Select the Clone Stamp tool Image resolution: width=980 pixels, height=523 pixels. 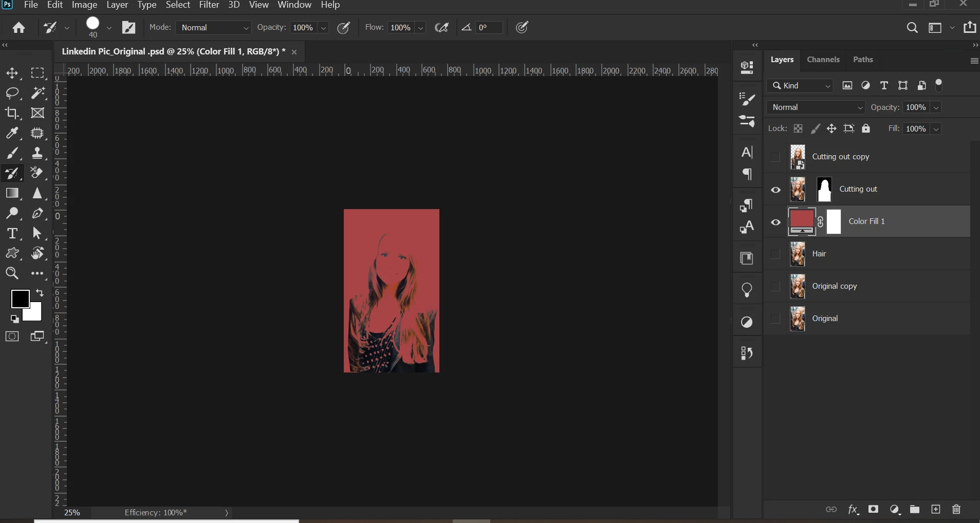38,153
